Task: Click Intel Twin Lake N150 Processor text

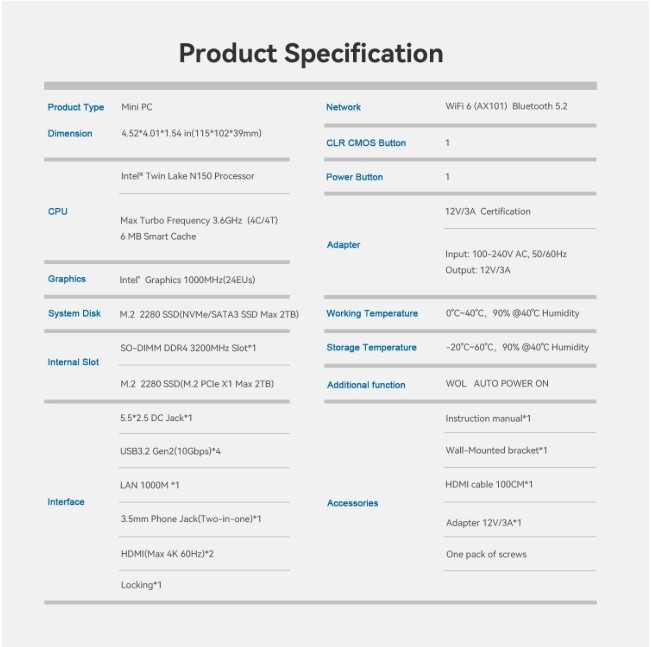Action: tap(187, 176)
